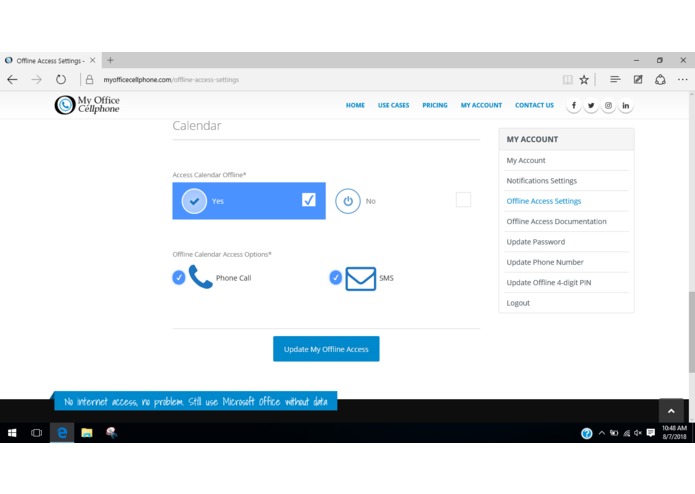Open Update Password sidebar link

coord(535,242)
